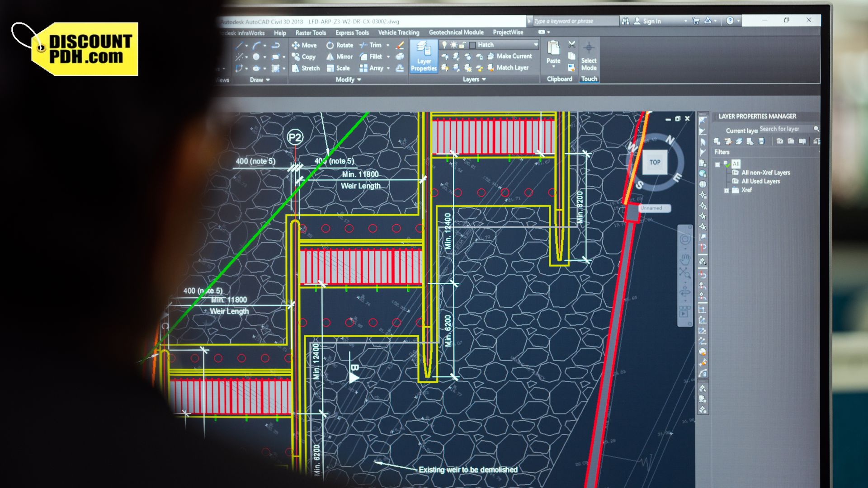Collapse the All filter tree node
868x488 pixels.
click(717, 164)
